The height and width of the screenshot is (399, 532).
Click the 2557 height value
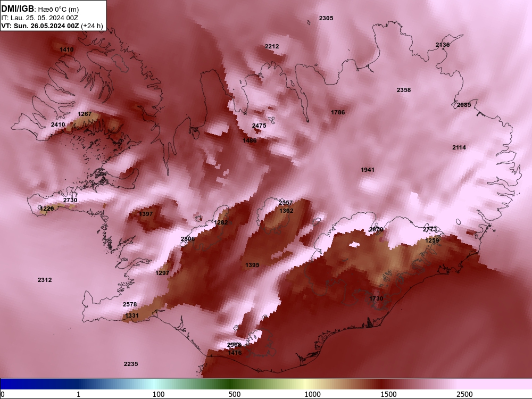pyautogui.click(x=286, y=203)
